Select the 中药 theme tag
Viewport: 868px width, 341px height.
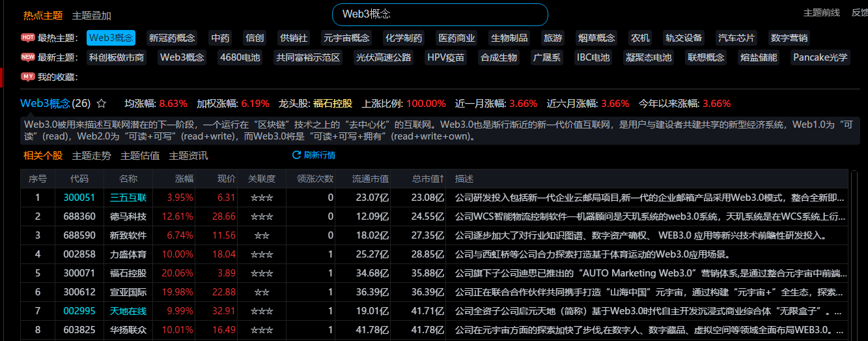pyautogui.click(x=220, y=38)
